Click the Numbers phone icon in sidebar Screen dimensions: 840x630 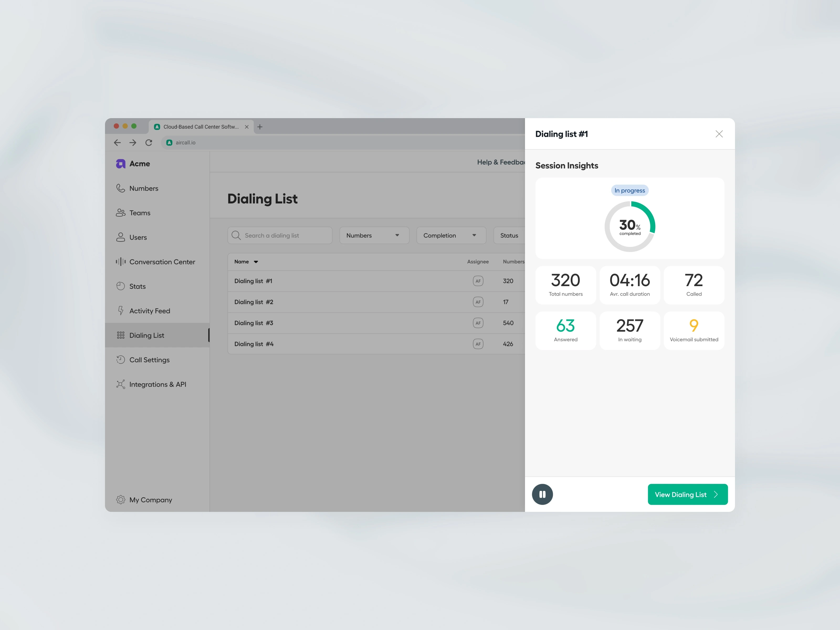tap(120, 188)
